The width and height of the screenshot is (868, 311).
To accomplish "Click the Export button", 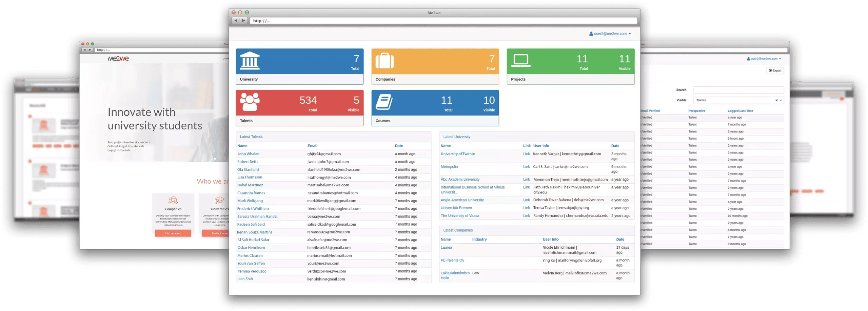I will click(x=775, y=70).
